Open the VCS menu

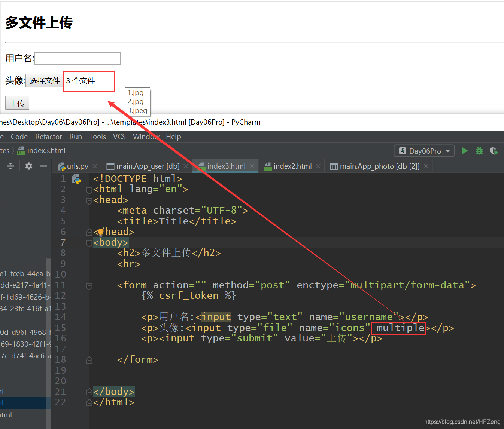pyautogui.click(x=119, y=137)
